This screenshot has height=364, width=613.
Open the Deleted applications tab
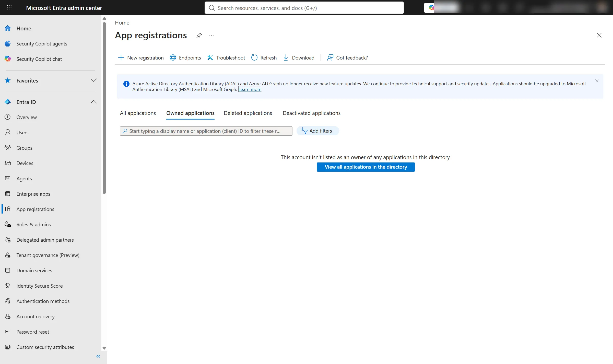pyautogui.click(x=248, y=113)
